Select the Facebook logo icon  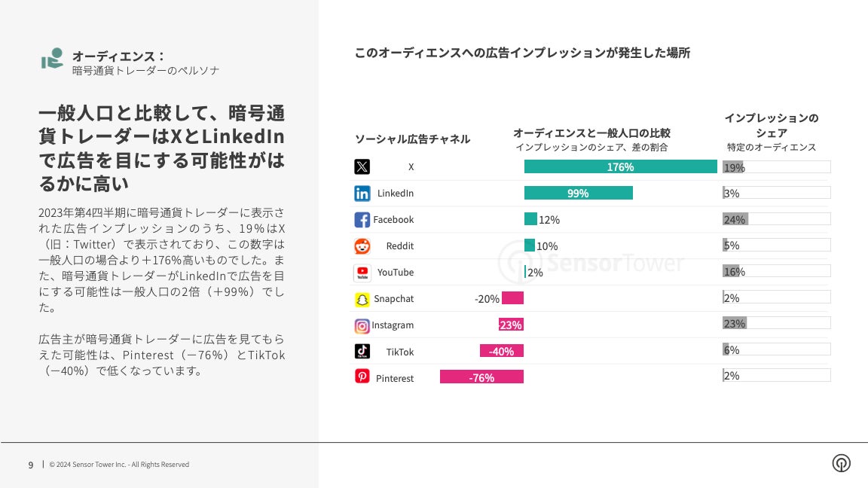coord(362,220)
